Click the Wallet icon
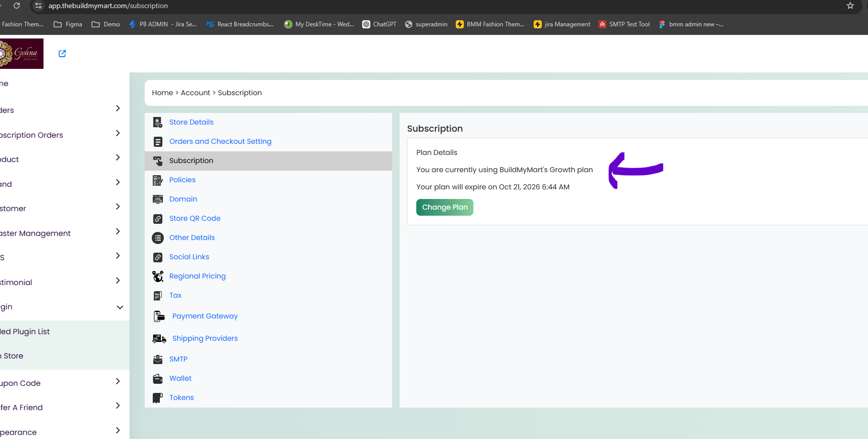 pyautogui.click(x=158, y=378)
